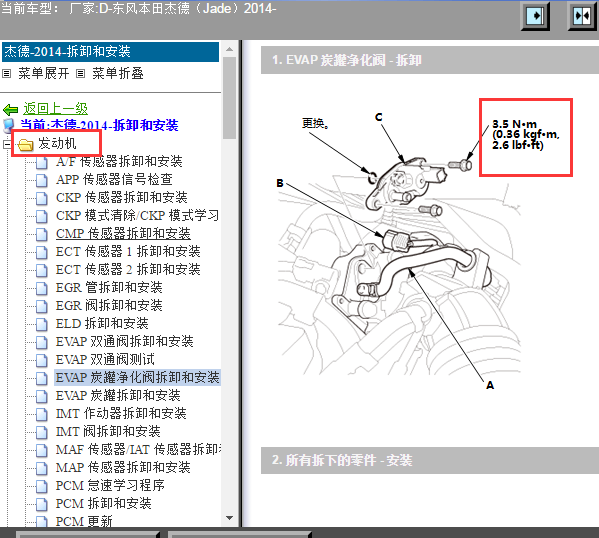Click document icon beside CKP 传感器拆卸和安装
This screenshot has height=538, width=599.
[42, 198]
